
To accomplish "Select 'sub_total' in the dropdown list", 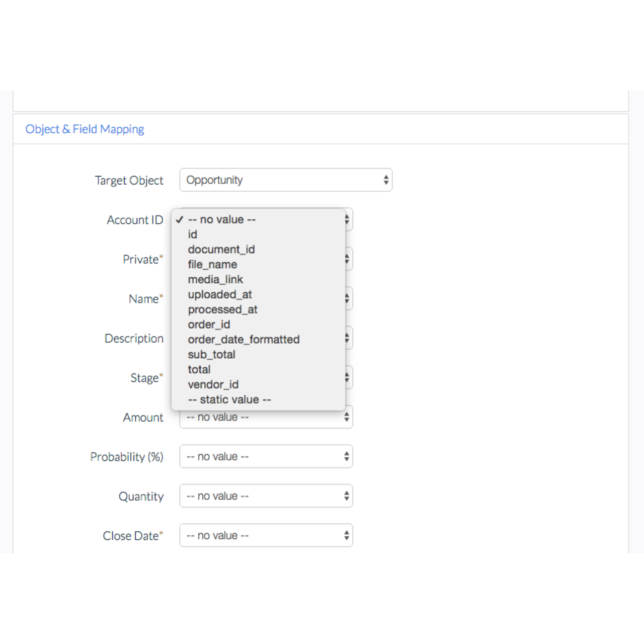I will pyautogui.click(x=211, y=355).
